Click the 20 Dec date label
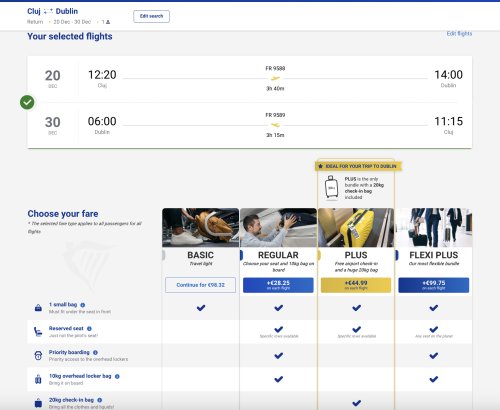Image resolution: width=500 pixels, height=410 pixels. [53, 78]
